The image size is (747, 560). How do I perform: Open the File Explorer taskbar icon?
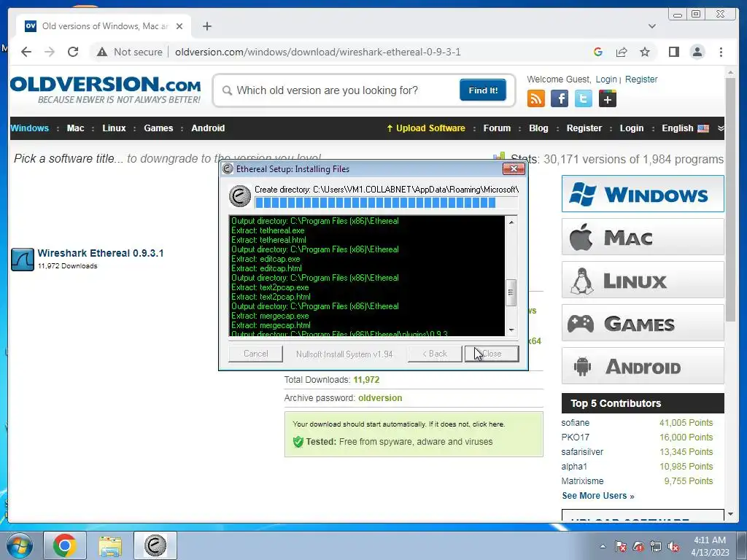pyautogui.click(x=110, y=545)
